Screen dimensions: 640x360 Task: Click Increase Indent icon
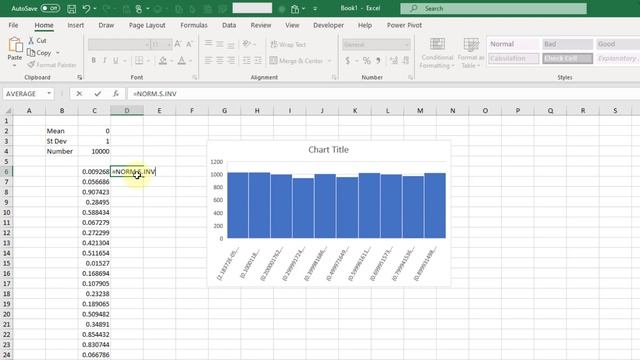click(x=258, y=60)
